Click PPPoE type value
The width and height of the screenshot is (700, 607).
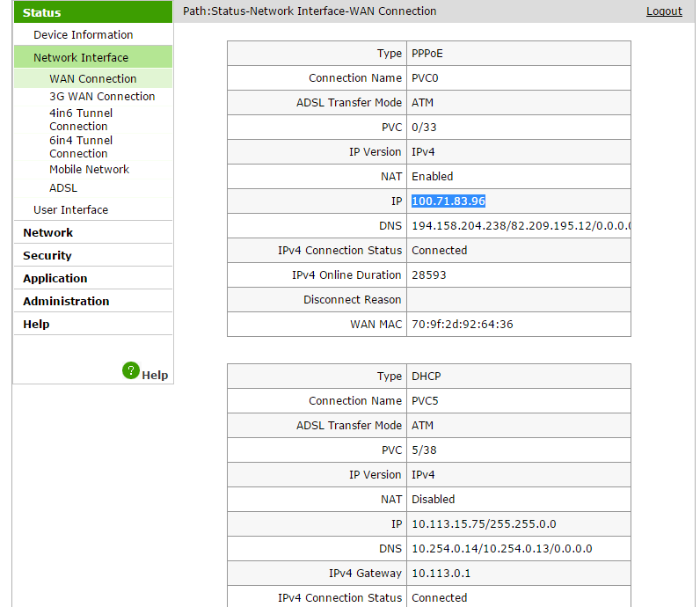(427, 54)
